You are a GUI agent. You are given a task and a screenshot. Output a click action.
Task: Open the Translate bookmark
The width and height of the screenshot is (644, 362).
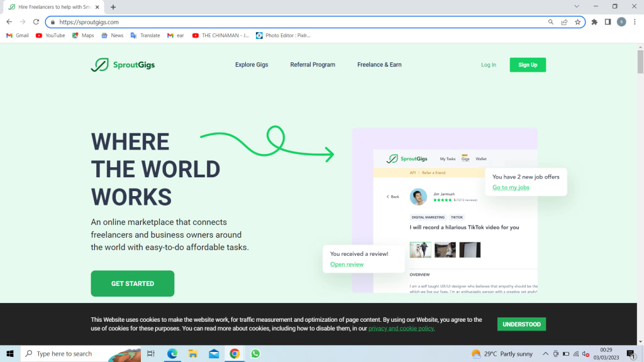pos(145,36)
